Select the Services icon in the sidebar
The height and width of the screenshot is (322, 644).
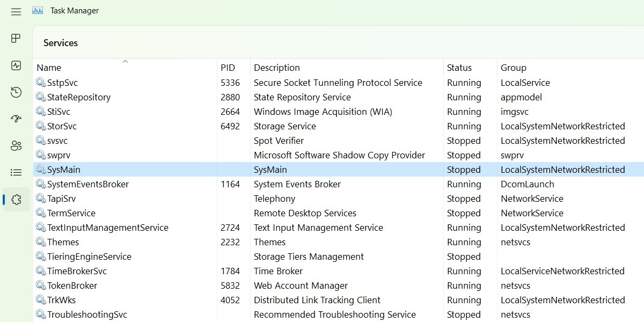tap(16, 199)
